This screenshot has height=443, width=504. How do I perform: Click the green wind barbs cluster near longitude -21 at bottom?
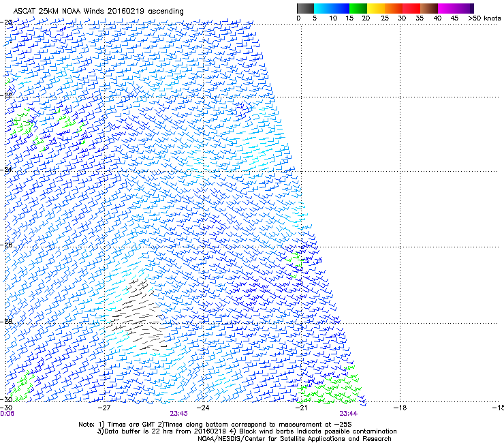(328, 386)
